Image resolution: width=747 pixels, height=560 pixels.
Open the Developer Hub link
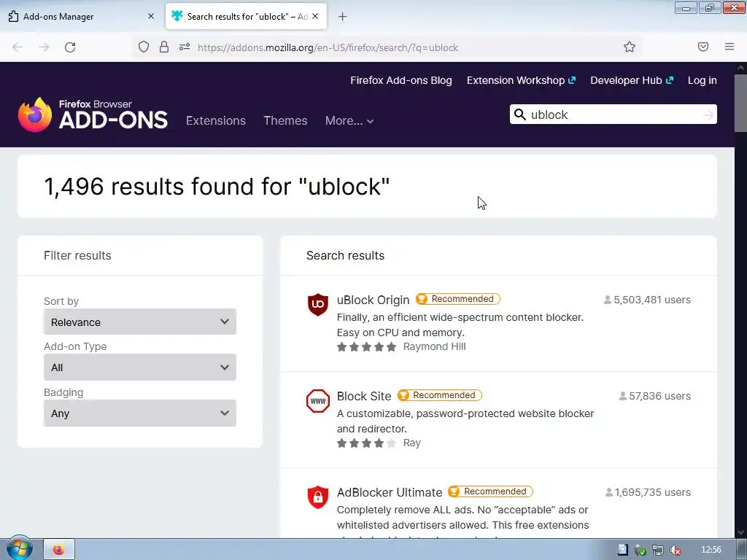[632, 80]
